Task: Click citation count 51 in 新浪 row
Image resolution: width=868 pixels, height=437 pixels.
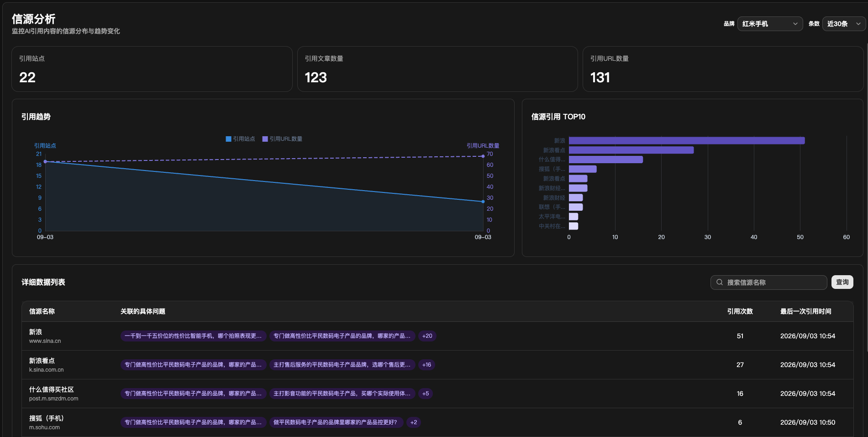Action: (x=740, y=336)
